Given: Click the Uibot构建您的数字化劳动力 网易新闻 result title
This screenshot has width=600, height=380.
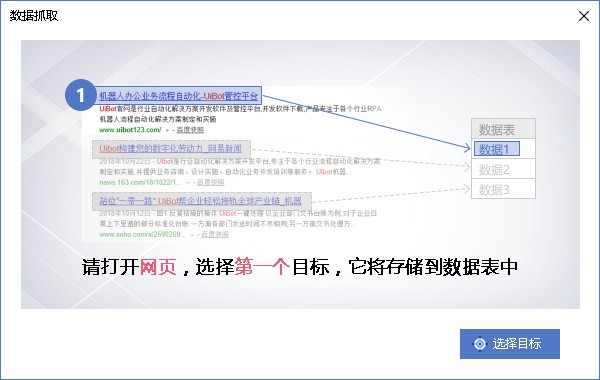Looking at the screenshot, I should tap(171, 148).
